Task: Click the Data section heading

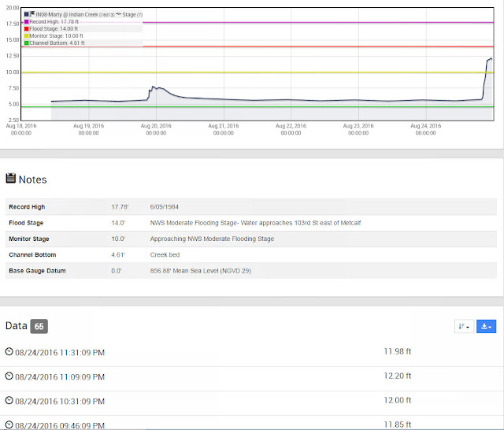Action: pyautogui.click(x=17, y=326)
